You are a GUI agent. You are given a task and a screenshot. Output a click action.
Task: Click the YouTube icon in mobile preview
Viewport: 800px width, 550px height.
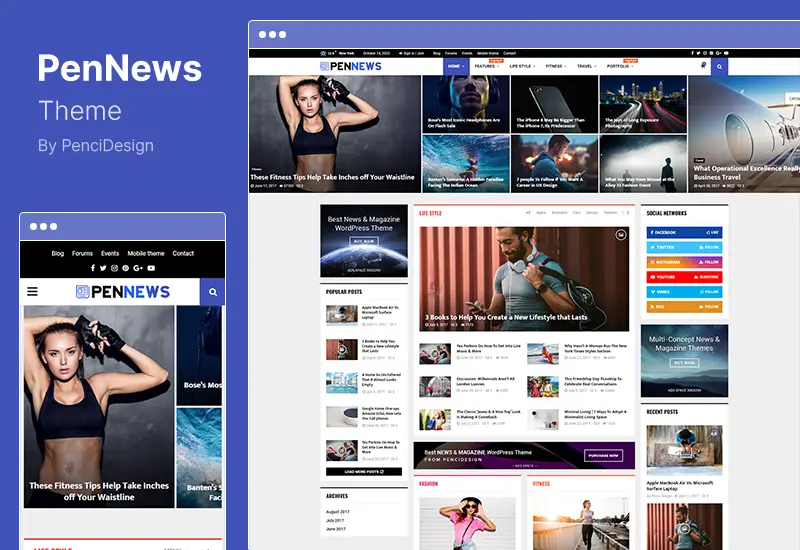[x=151, y=268]
